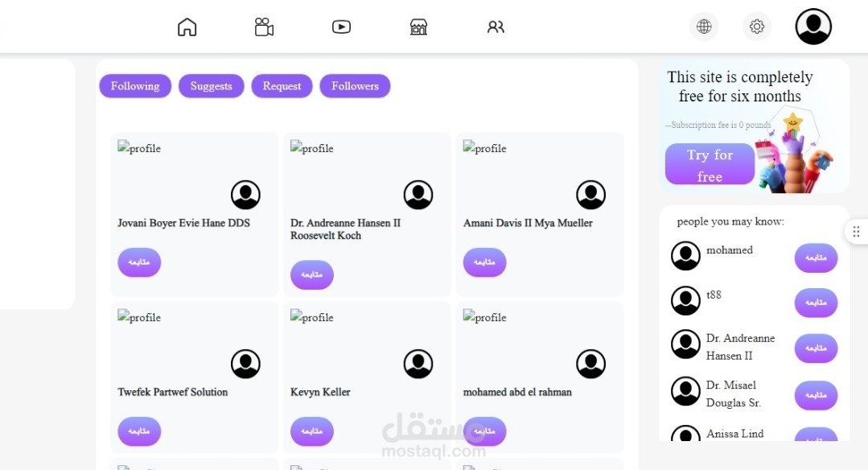The image size is (868, 470).
Task: Click the Try for free button
Action: (710, 165)
